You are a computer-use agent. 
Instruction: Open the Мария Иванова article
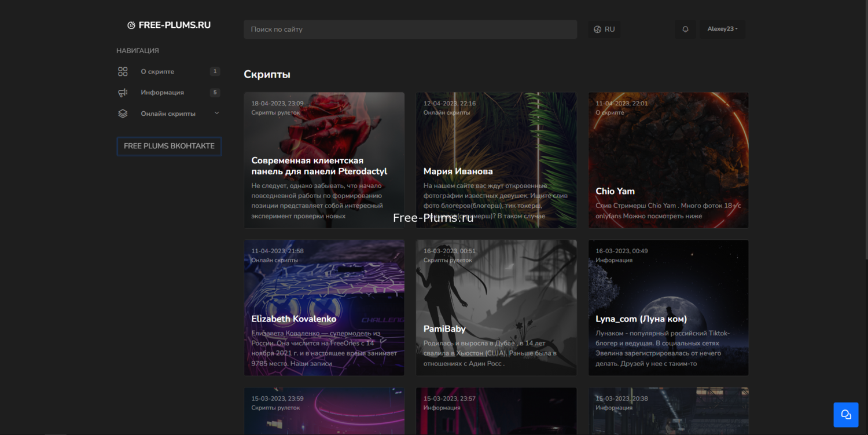458,171
